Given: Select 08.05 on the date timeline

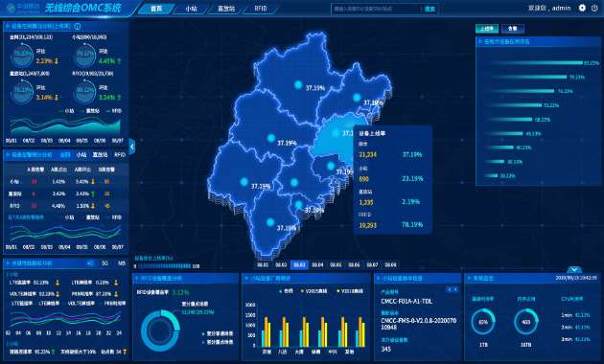Looking at the screenshot, I should (336, 264).
